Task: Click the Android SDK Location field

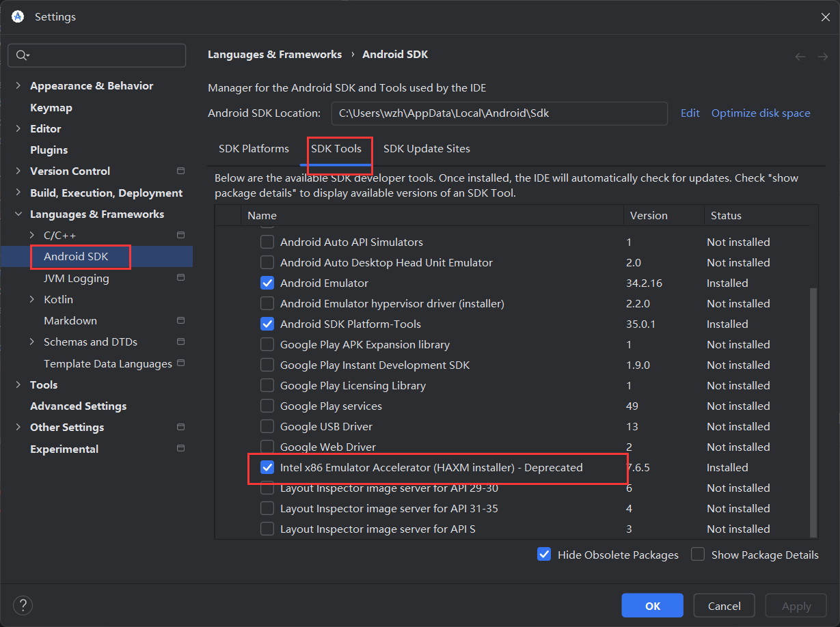Action: coord(499,113)
